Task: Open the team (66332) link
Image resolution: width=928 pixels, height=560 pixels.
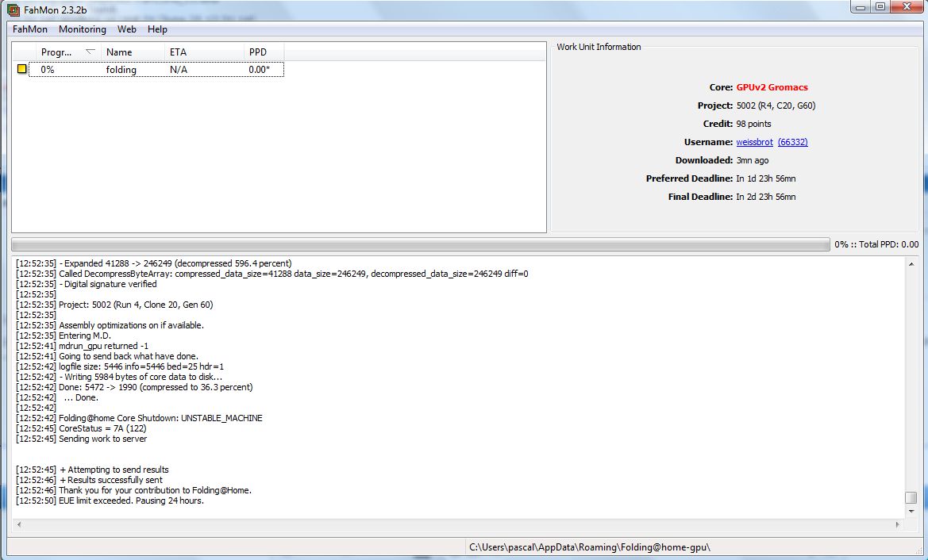Action: [792, 142]
